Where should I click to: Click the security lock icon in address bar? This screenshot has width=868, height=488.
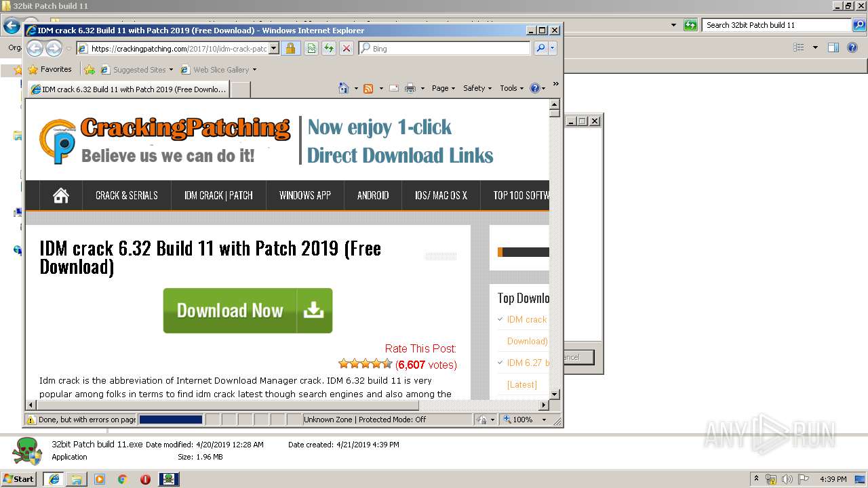(290, 48)
